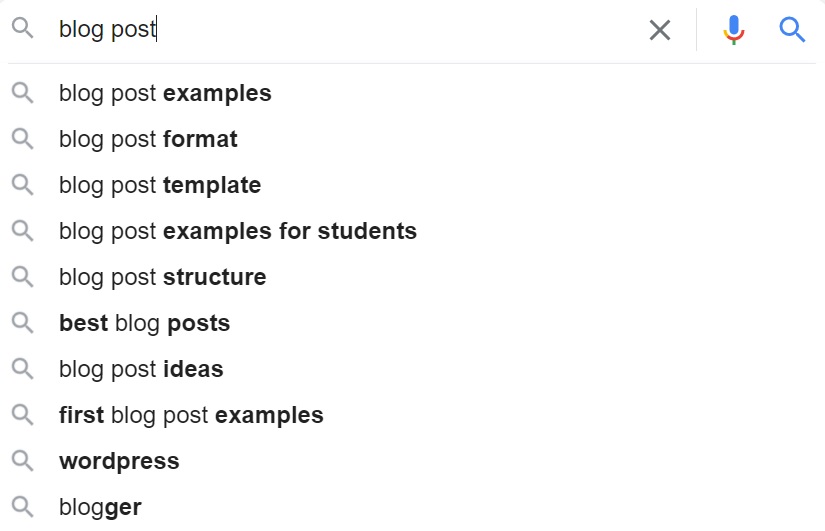Viewport: 825px width, 531px height.
Task: Choose the "blogger" suggestion
Action: 100,507
